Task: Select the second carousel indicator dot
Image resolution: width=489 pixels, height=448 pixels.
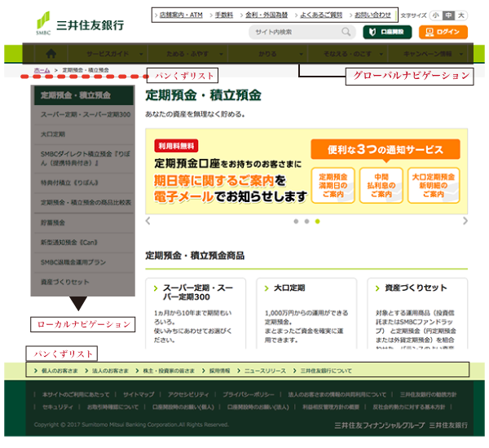Action: pos(306,222)
